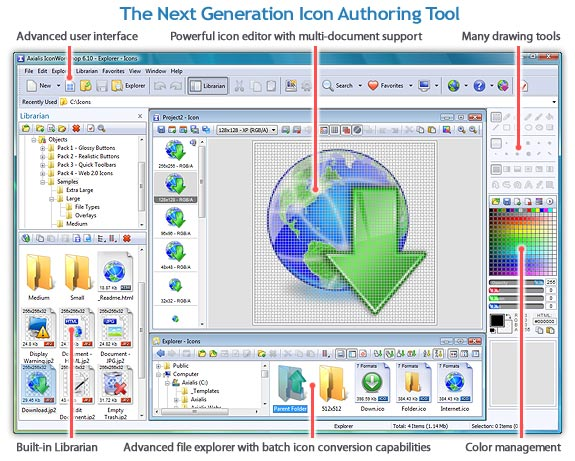Image resolution: width=575 pixels, height=461 pixels.
Task: Click the Redo arrow in main toolbar
Action: [176, 86]
